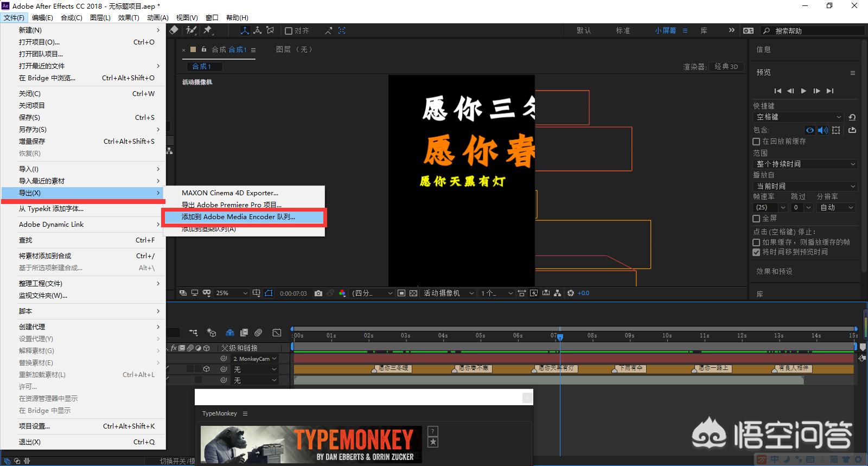Open the graph editor
868x466 pixels.
[x=277, y=333]
